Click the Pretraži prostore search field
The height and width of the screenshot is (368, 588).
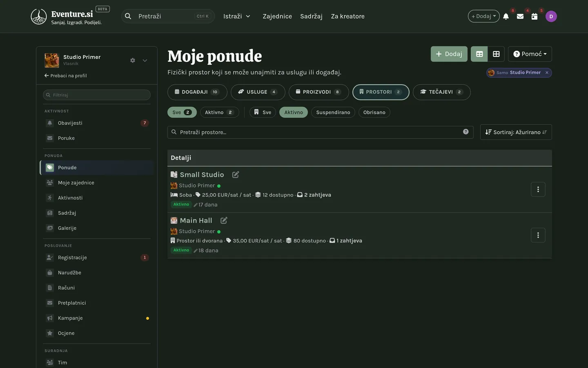click(x=321, y=132)
